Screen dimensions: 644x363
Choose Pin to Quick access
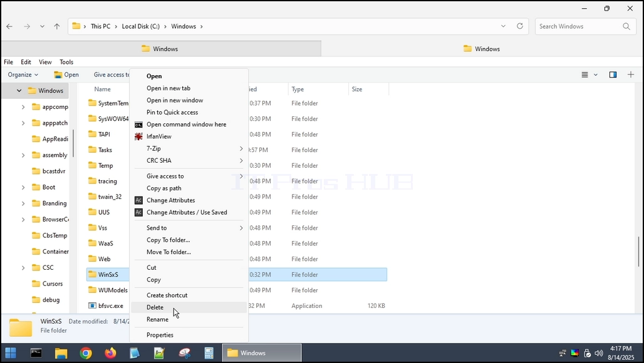(189, 112)
